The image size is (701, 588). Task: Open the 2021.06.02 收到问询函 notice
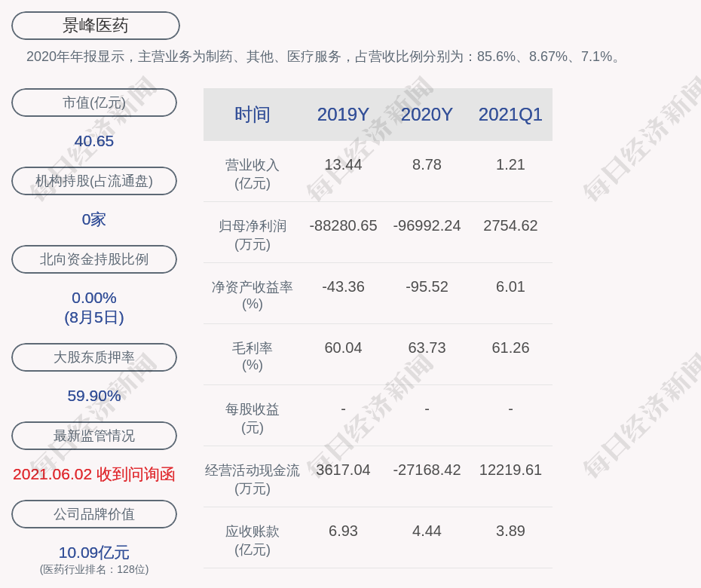pyautogui.click(x=94, y=473)
